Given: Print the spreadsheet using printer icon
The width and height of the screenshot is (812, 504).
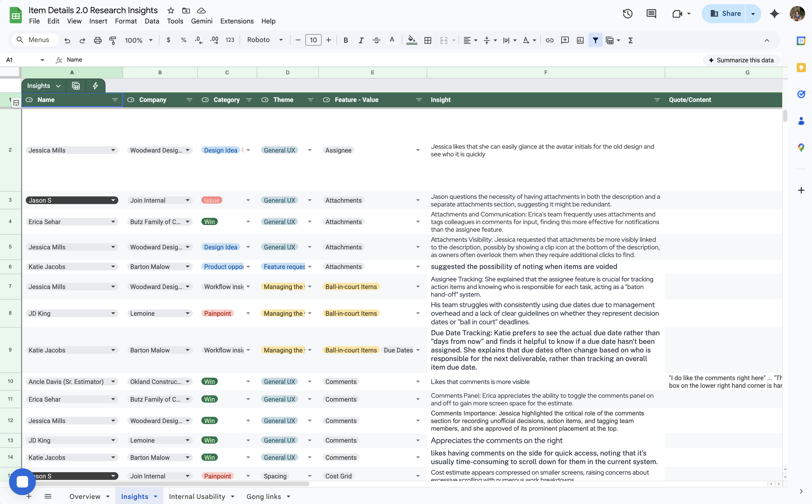Looking at the screenshot, I should coord(98,40).
